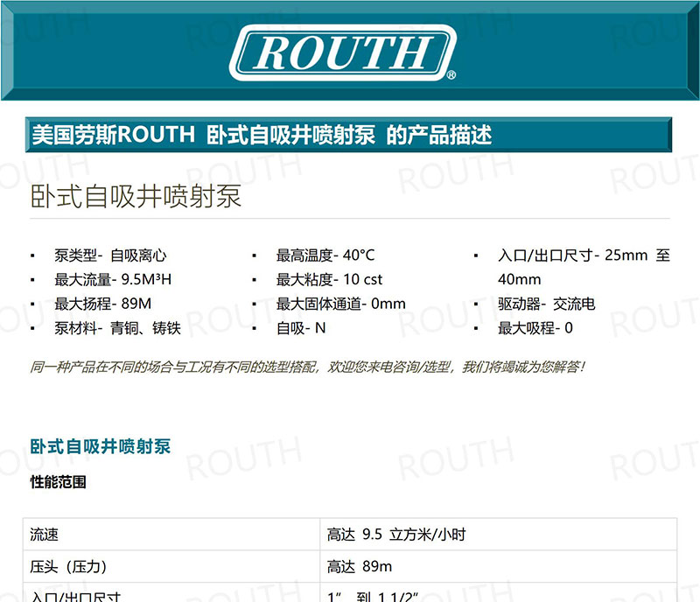Screen dimensions: 700x602
Task: Select the 最高温度- 40°C bullet item
Action: tap(325, 255)
